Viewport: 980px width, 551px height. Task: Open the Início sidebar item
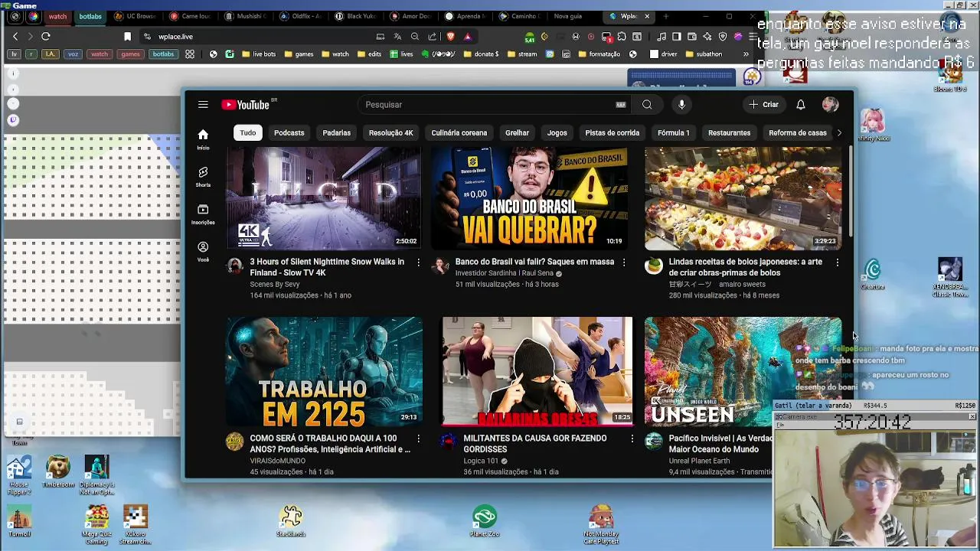[203, 139]
